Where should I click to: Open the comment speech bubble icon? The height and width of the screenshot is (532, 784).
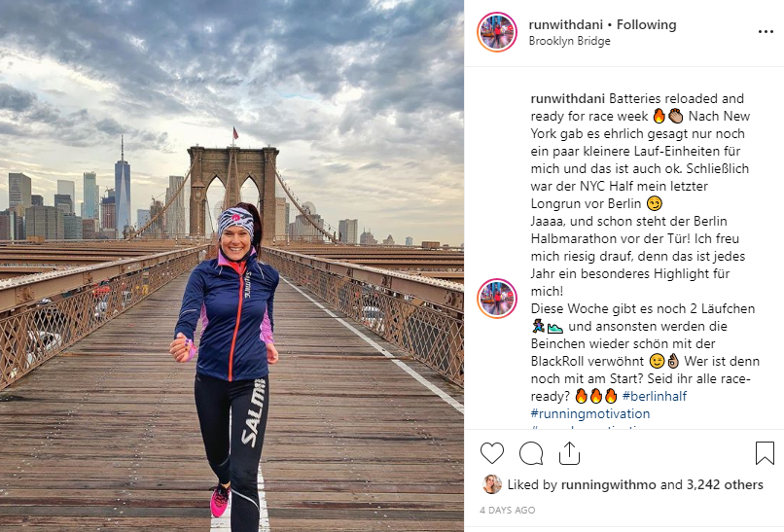click(x=531, y=453)
